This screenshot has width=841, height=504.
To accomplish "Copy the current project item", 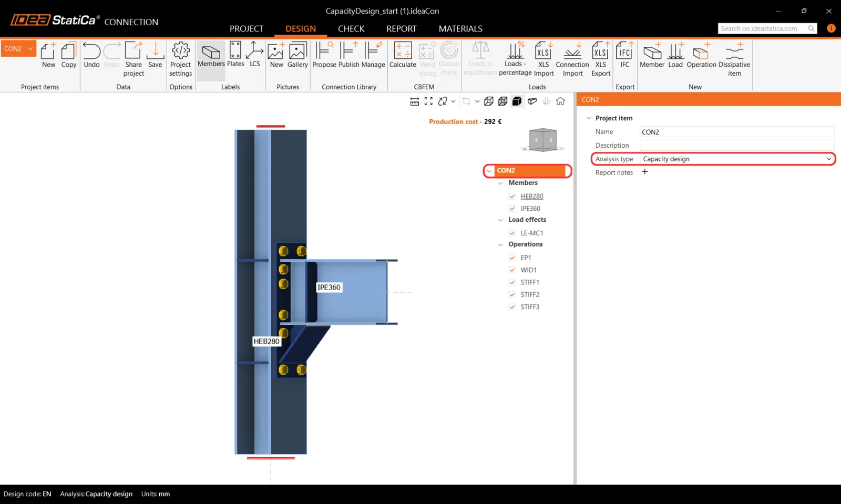I will pos(69,55).
